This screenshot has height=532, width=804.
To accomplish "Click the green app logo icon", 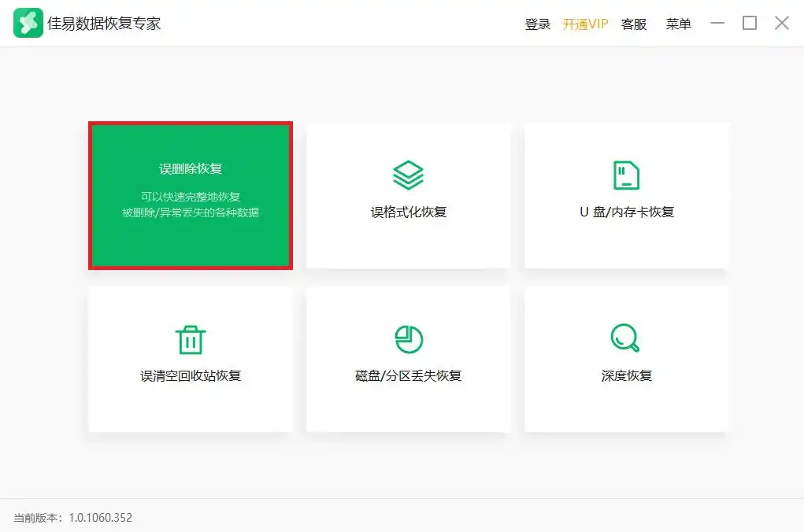I will click(28, 24).
